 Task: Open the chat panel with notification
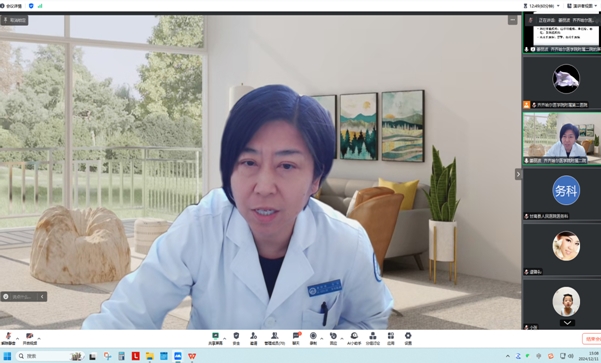pyautogui.click(x=296, y=338)
